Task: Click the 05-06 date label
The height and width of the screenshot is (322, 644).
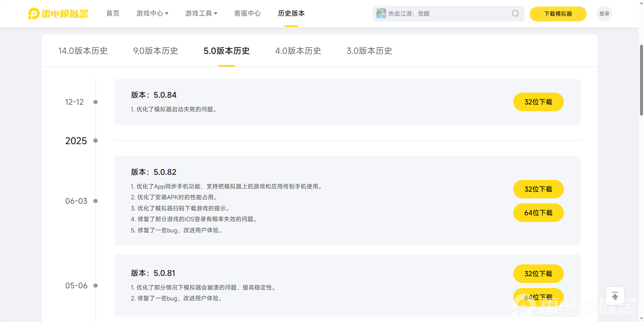Action: [76, 286]
